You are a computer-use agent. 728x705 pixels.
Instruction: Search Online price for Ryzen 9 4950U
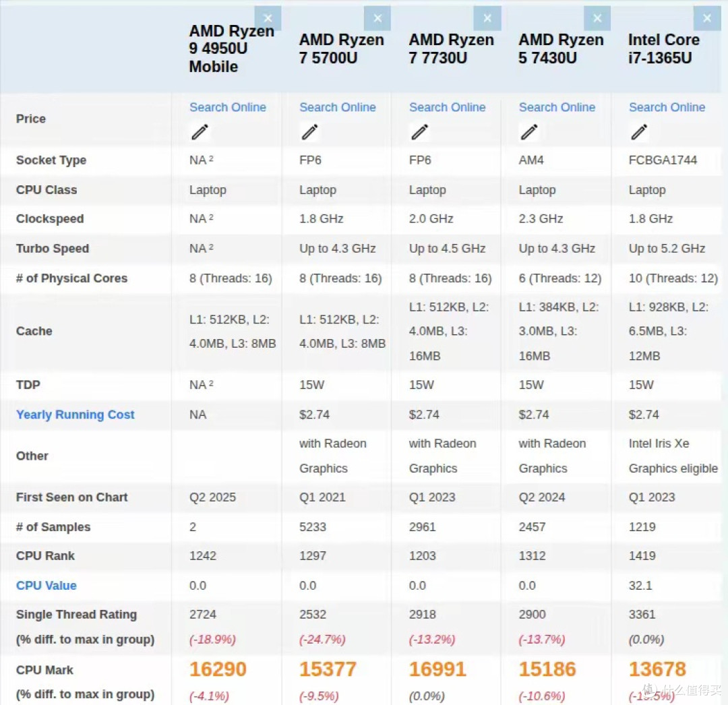(x=228, y=107)
